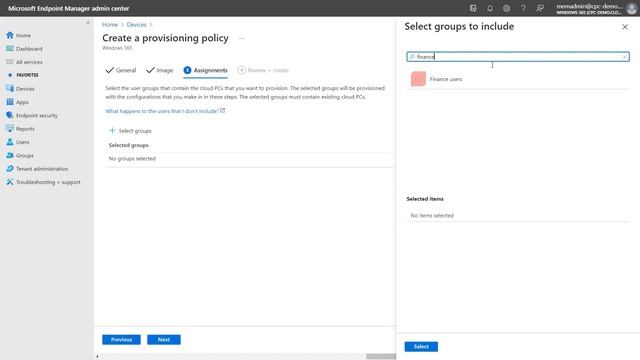Open the notifications bell
Viewport: 640px width, 360px height.
490,8
